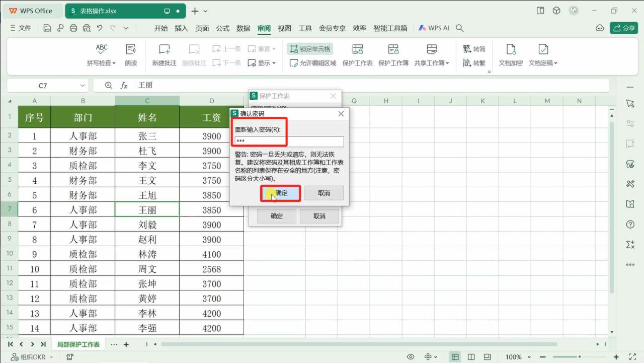
Task: Select cell containing 林涛
Action: point(147,254)
